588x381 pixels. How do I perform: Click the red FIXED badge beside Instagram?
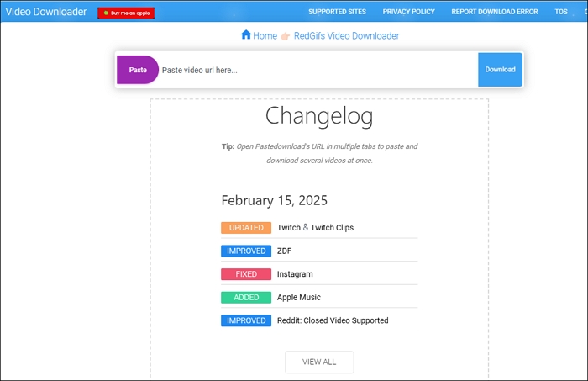[246, 274]
